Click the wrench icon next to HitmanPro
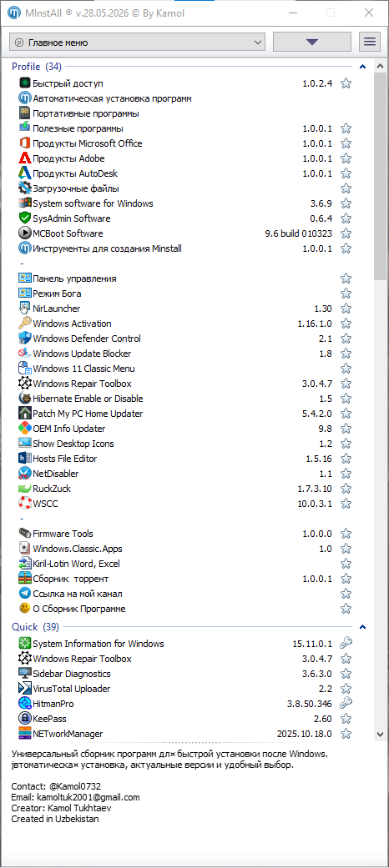389x868 pixels. [346, 704]
